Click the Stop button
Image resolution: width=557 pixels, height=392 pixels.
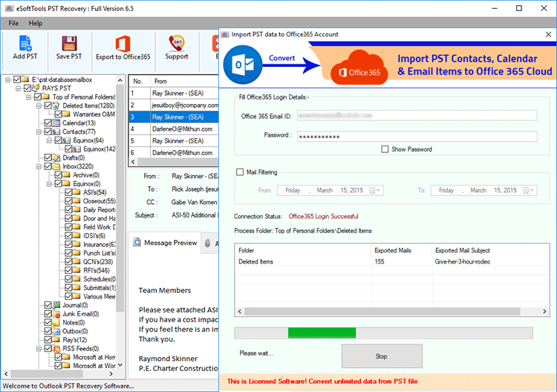[x=382, y=356]
